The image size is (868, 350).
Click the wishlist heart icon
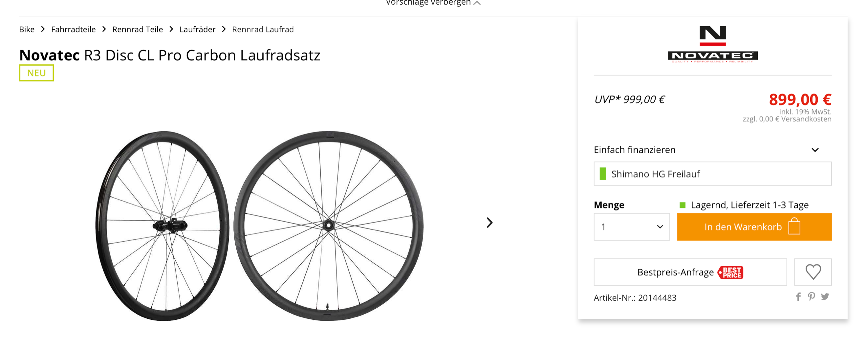click(x=813, y=272)
